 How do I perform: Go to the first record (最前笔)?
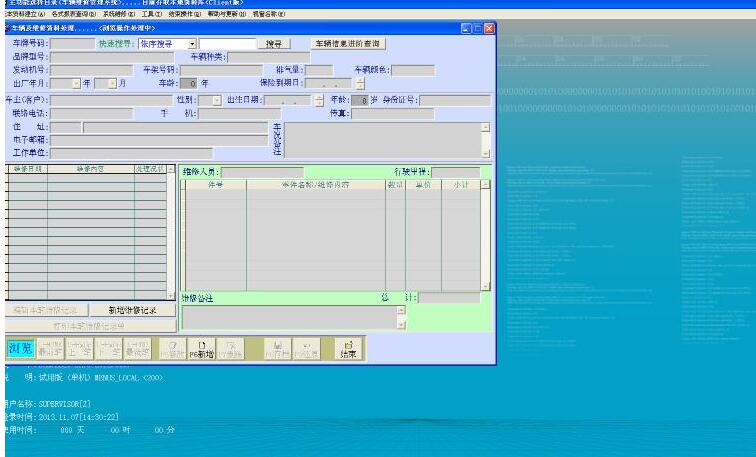click(x=49, y=348)
